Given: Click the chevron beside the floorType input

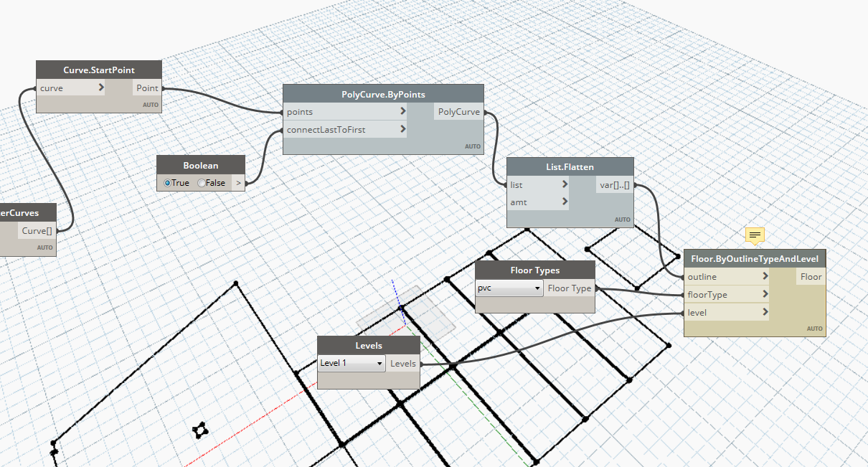Looking at the screenshot, I should coord(765,294).
